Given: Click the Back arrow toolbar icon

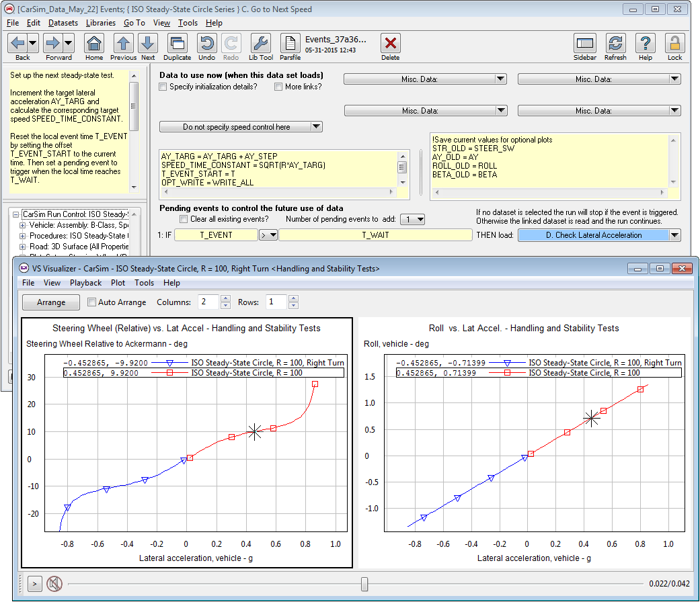Looking at the screenshot, I should (17, 43).
